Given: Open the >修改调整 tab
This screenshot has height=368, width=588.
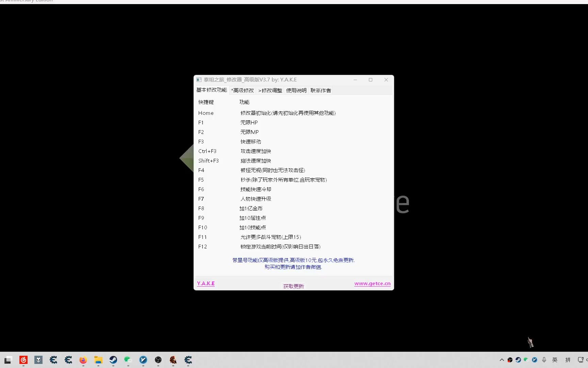Looking at the screenshot, I should 270,90.
